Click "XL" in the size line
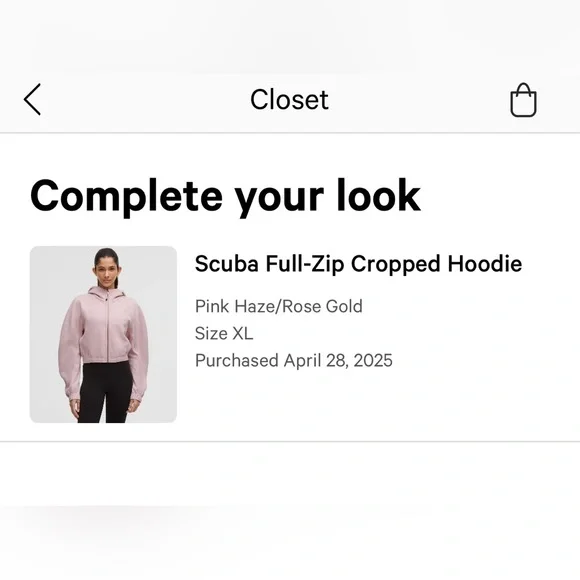The image size is (580, 580). [x=243, y=333]
